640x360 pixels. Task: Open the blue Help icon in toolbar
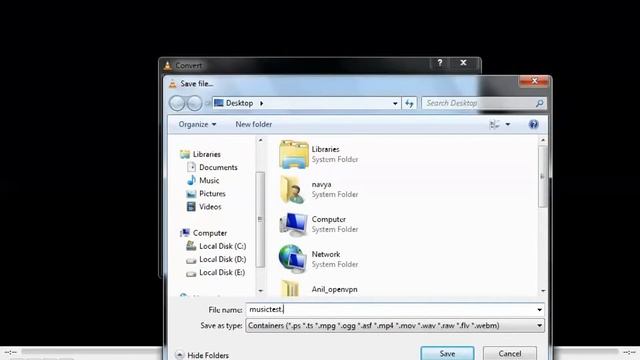[x=533, y=124]
